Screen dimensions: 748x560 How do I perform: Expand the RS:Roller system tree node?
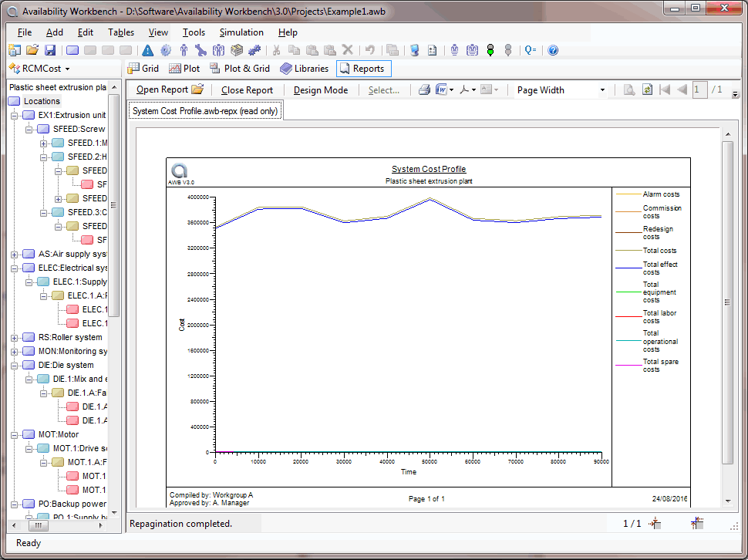(x=15, y=337)
